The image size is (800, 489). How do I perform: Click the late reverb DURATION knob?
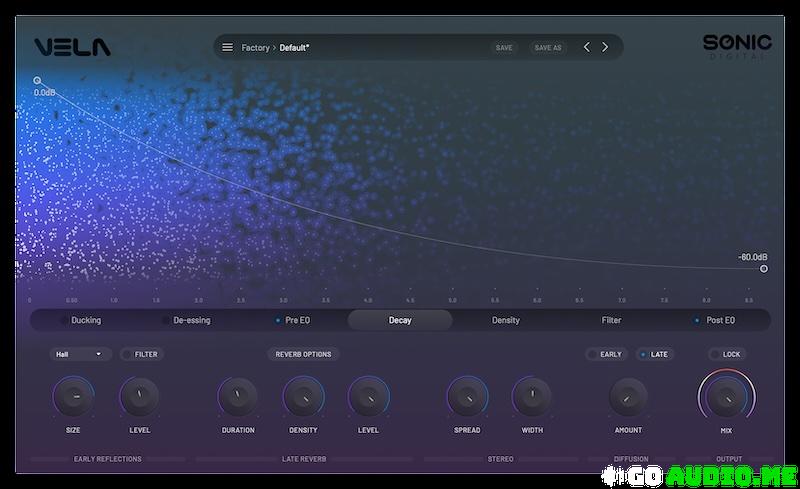(238, 397)
